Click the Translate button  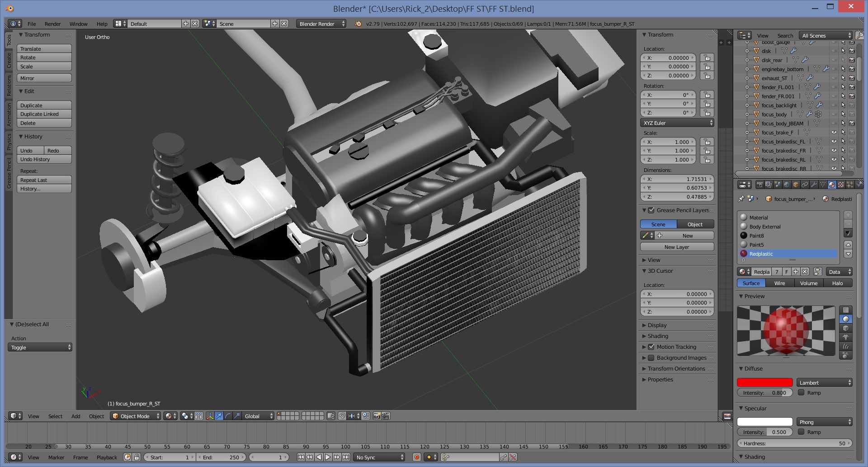point(44,48)
